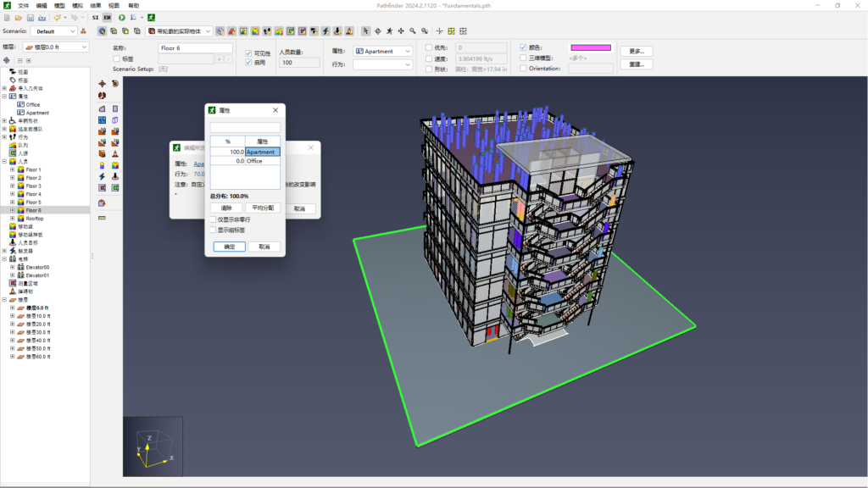Click the open file folder icon

(x=18, y=17)
